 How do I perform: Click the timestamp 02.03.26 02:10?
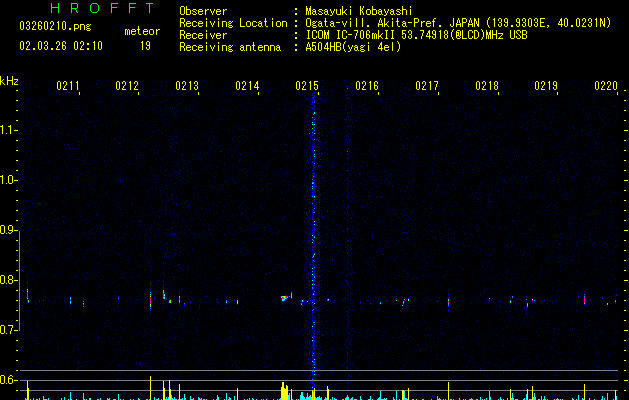(x=61, y=46)
